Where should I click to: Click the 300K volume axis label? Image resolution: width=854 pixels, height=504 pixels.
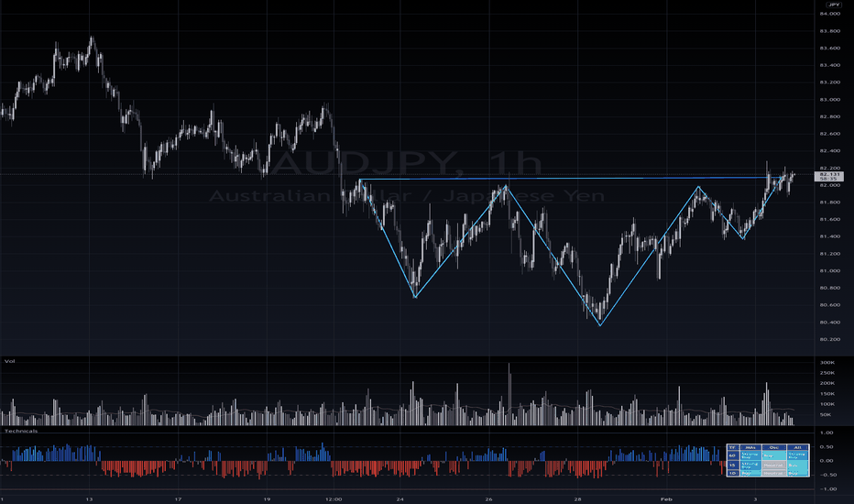827,362
